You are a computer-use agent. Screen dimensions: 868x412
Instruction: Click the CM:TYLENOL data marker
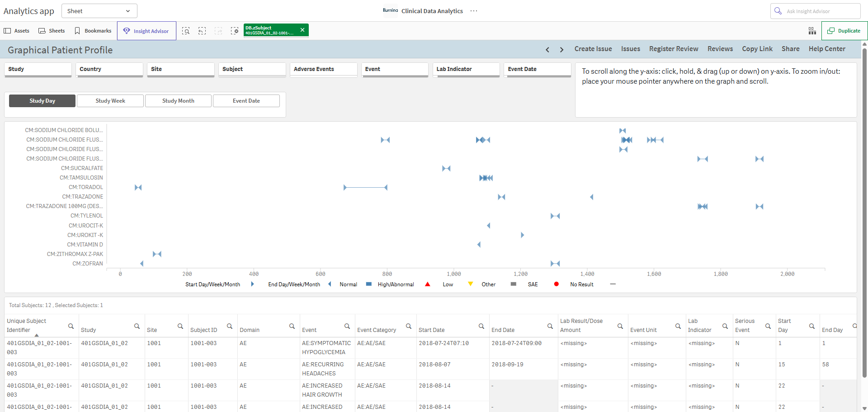[x=555, y=216]
